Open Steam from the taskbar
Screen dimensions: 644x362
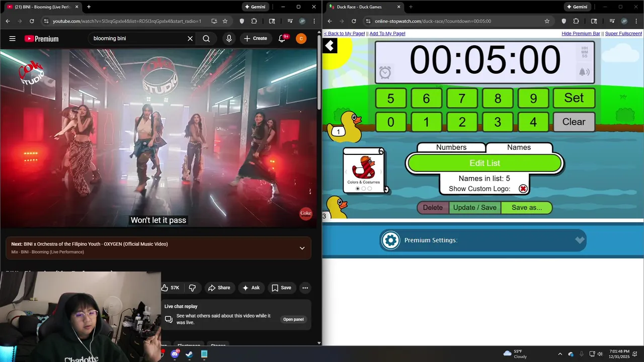(189, 354)
